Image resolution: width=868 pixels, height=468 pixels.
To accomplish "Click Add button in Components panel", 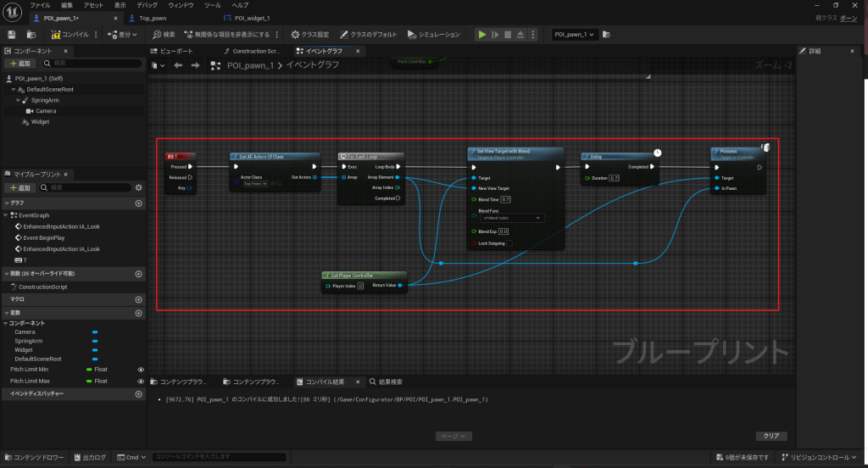I will click(19, 64).
